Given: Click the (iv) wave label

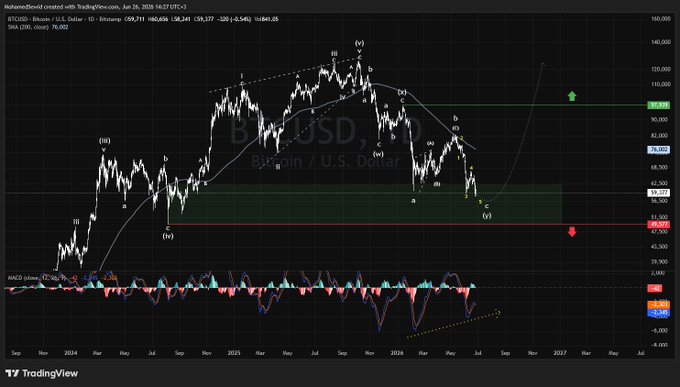Looking at the screenshot, I should tap(168, 236).
